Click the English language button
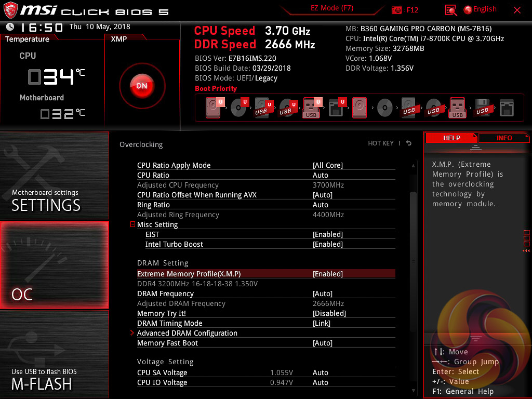Screen dimensions: 532x399 (485, 9)
